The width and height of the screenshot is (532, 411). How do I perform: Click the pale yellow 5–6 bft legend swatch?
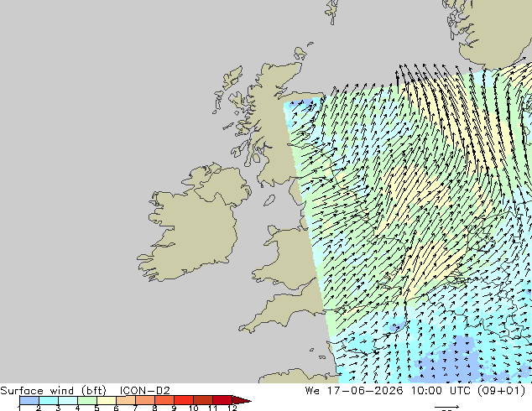pyautogui.click(x=107, y=400)
